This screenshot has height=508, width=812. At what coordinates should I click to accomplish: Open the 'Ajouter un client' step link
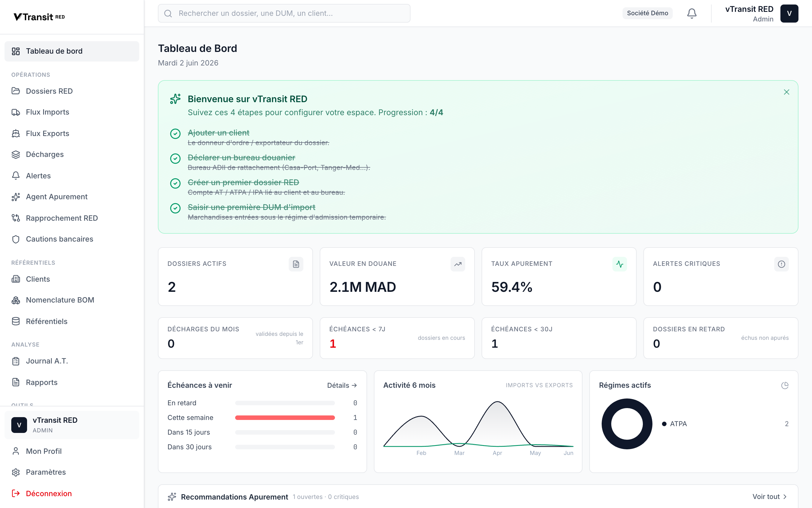pos(219,133)
